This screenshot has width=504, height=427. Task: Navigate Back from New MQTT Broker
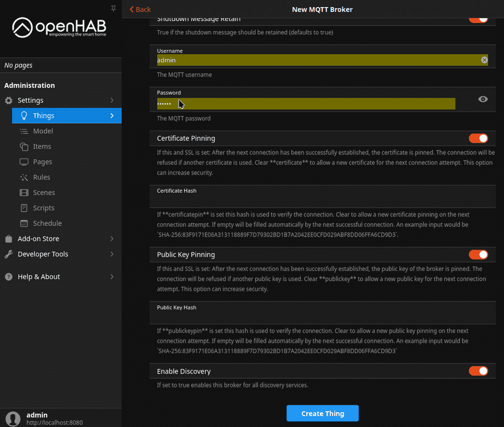click(x=139, y=9)
